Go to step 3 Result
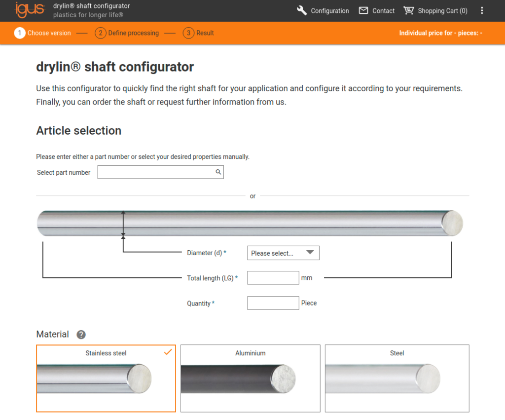This screenshot has height=420, width=505. [198, 33]
